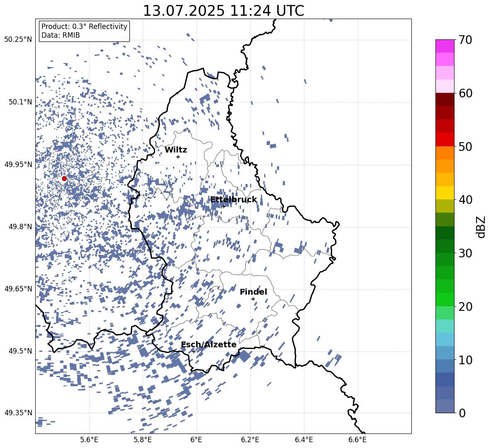Click the magenta 70 dBZ colorbar segment
The image size is (491, 448).
point(445,46)
